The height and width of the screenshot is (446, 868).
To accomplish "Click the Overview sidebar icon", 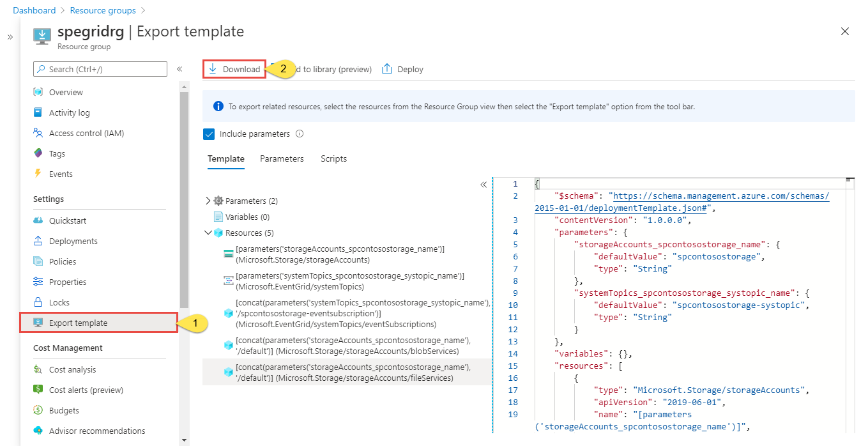I will pyautogui.click(x=38, y=92).
